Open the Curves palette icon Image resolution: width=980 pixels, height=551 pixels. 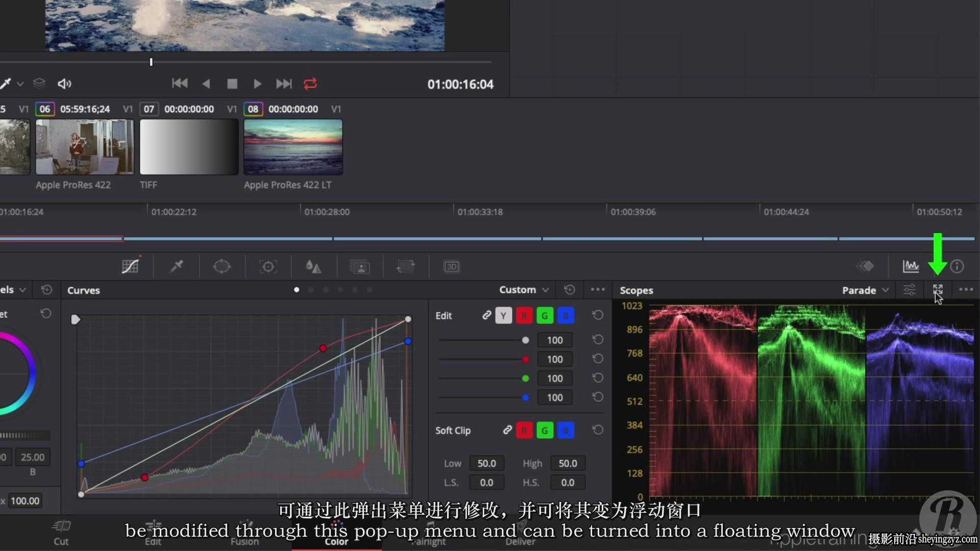[130, 266]
